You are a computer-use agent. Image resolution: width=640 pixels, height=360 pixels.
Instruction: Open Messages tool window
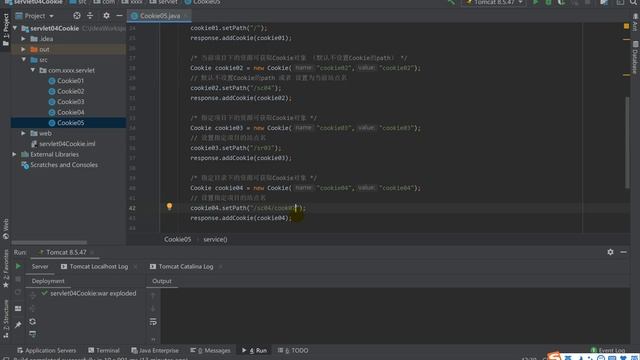tap(210, 350)
